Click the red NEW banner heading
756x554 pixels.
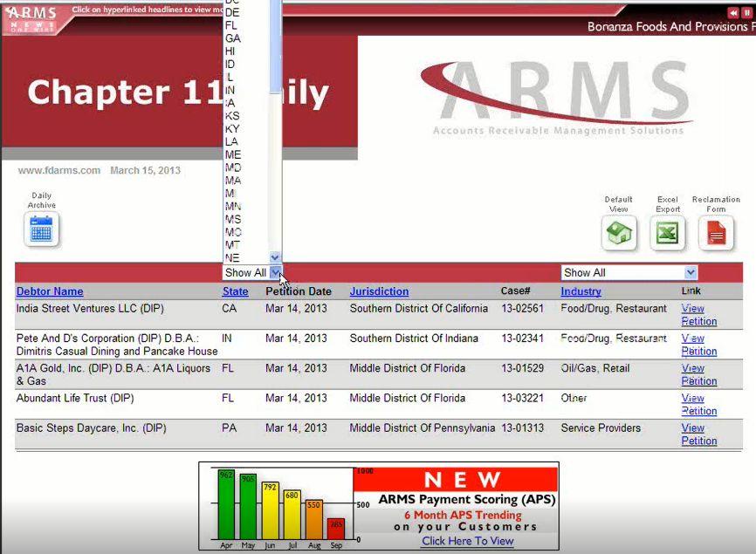coord(456,480)
